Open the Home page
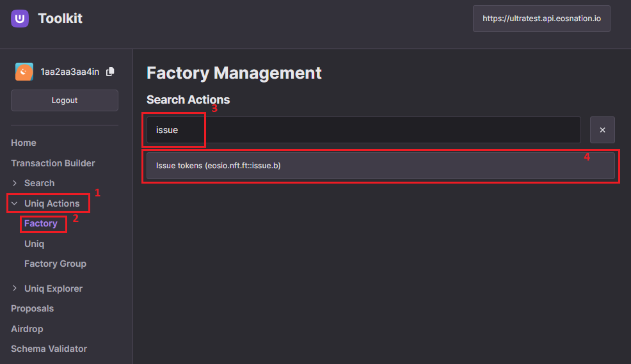Screen dimensions: 631x364 pos(23,143)
